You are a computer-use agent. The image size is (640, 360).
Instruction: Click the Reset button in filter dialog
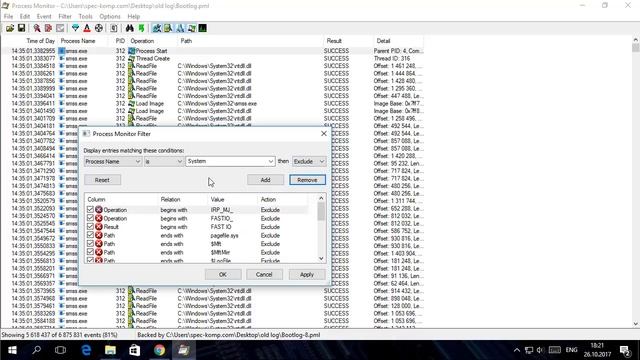(102, 180)
